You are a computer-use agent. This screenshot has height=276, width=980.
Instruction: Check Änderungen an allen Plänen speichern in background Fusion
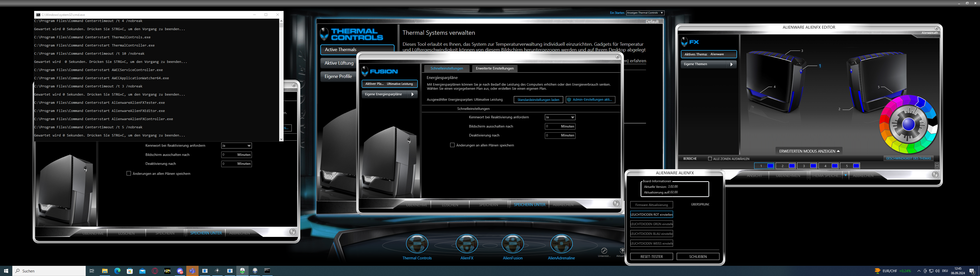[129, 174]
